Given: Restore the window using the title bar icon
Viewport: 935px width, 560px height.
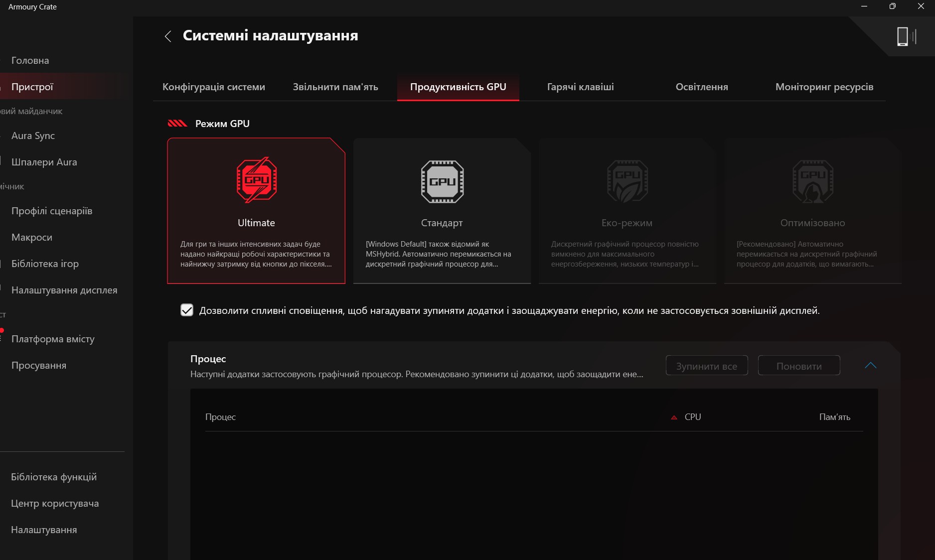Looking at the screenshot, I should (892, 6).
